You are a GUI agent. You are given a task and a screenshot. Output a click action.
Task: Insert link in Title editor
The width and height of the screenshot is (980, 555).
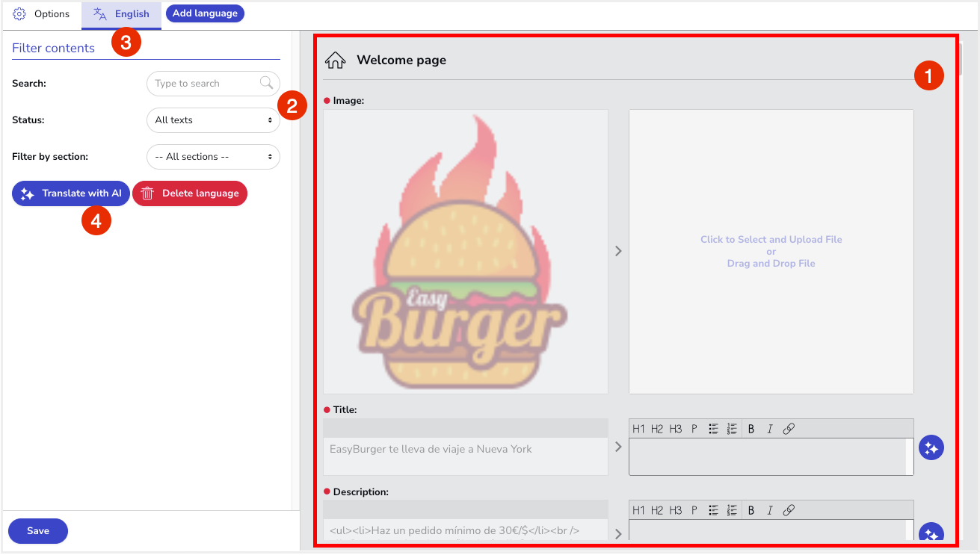(x=789, y=429)
